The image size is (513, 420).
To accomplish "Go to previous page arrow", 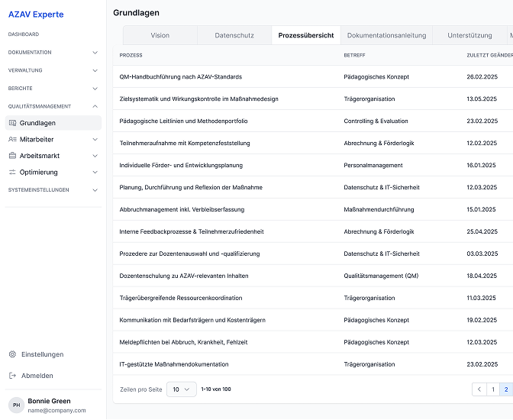I will (x=479, y=389).
